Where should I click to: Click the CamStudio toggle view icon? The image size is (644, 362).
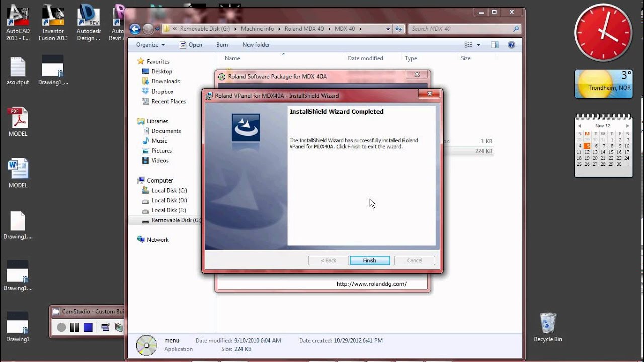pyautogui.click(x=105, y=327)
